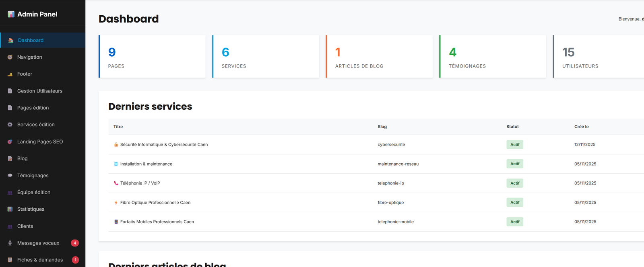Click the Créé le column header
The width and height of the screenshot is (644, 267).
[581, 127]
